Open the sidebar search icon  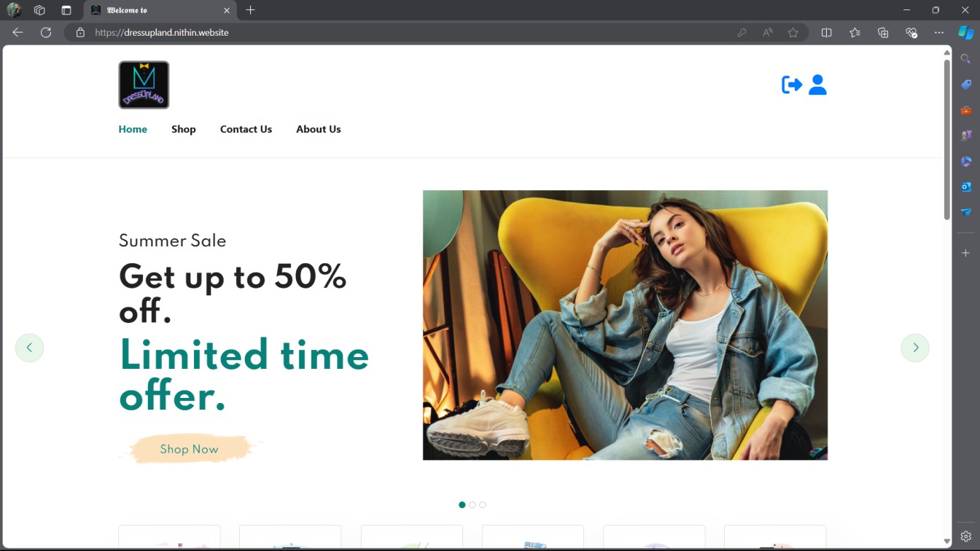[966, 59]
